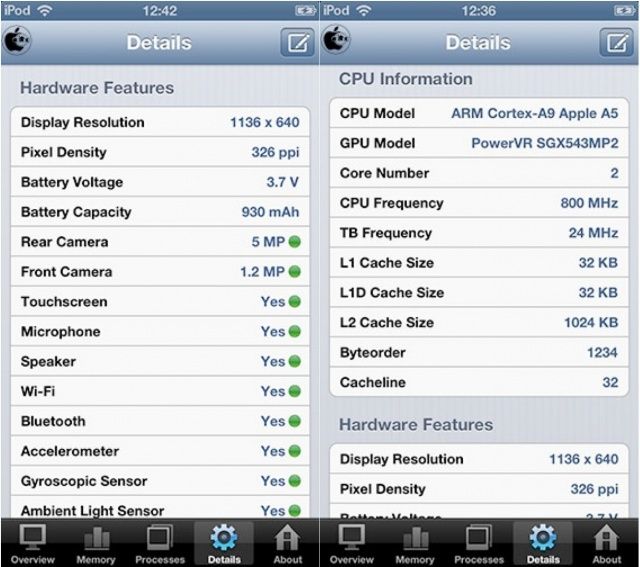
Task: Select L2 Cache Size 1024 KB row
Action: pos(479,322)
